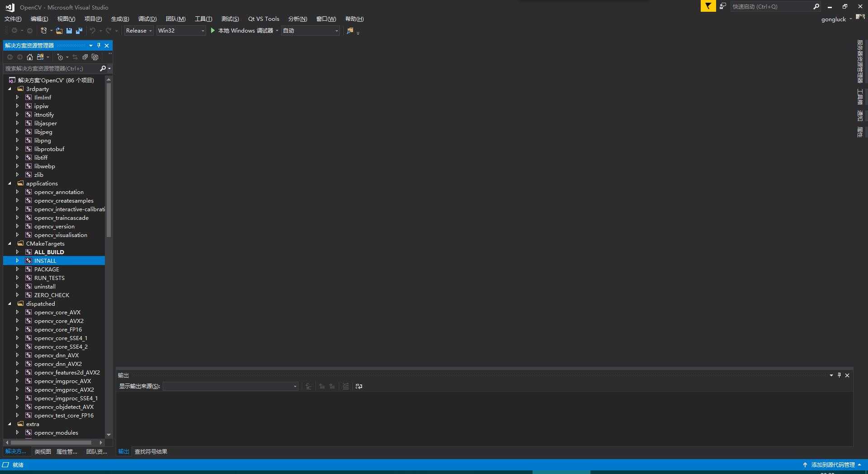Click Navigate Backward in the main toolbar

click(x=14, y=31)
